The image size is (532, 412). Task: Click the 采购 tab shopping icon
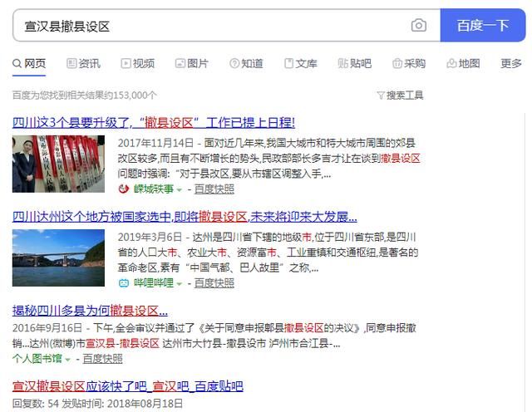397,63
